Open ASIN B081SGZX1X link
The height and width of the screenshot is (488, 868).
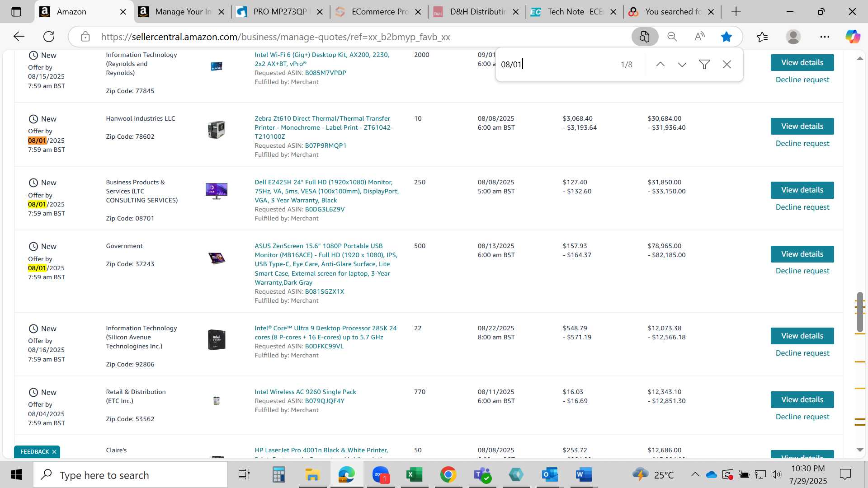325,291
